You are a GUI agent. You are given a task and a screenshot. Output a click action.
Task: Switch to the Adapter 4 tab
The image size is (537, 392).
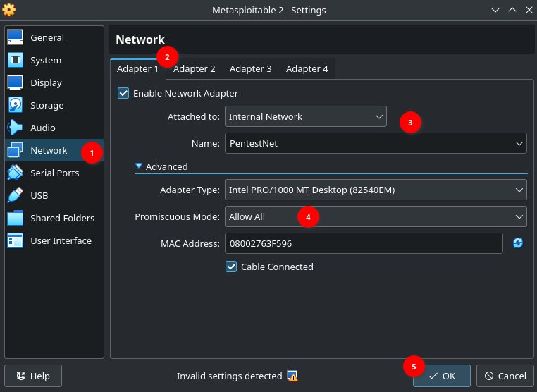click(307, 68)
